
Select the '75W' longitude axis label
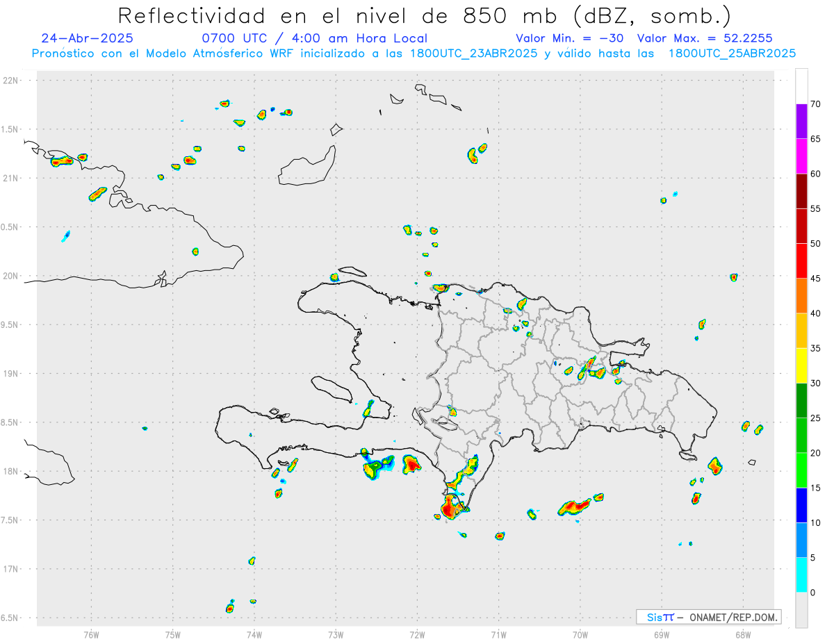coord(172,634)
